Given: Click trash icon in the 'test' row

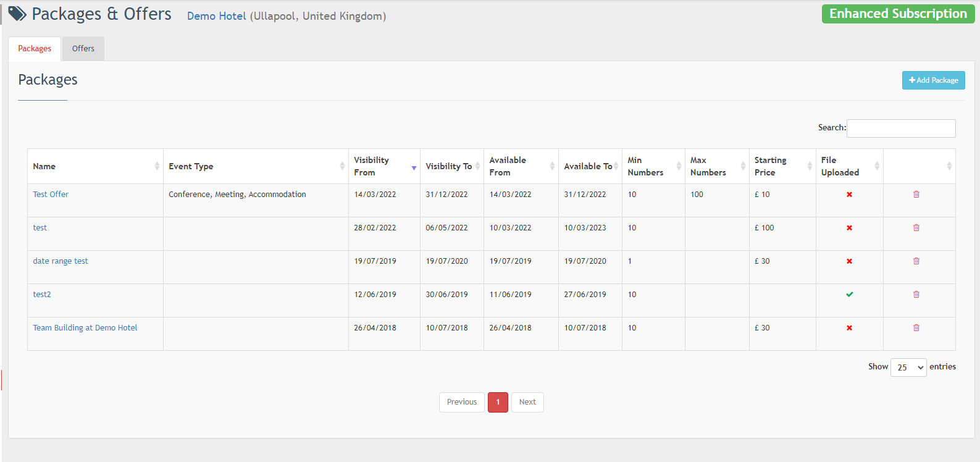Looking at the screenshot, I should point(916,228).
